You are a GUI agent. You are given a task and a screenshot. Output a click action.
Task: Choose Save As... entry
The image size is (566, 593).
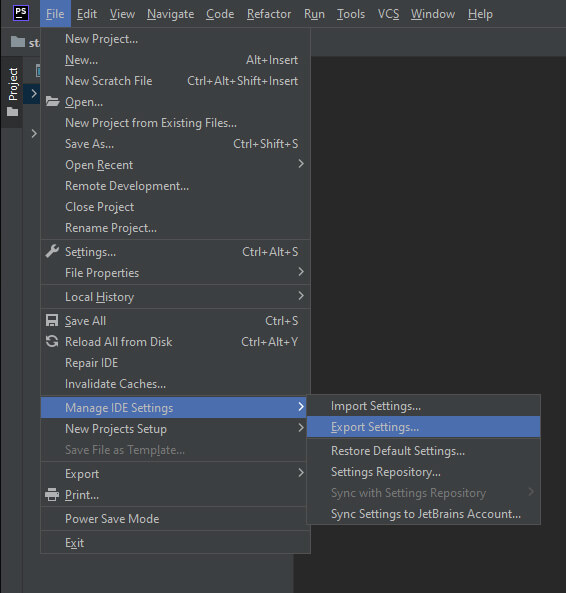click(x=175, y=144)
